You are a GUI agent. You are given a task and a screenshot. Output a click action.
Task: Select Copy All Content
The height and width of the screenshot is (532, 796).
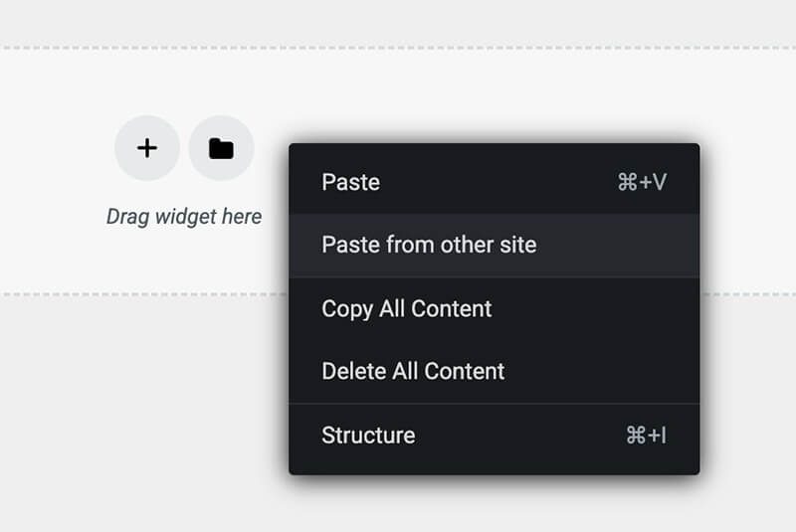494,309
